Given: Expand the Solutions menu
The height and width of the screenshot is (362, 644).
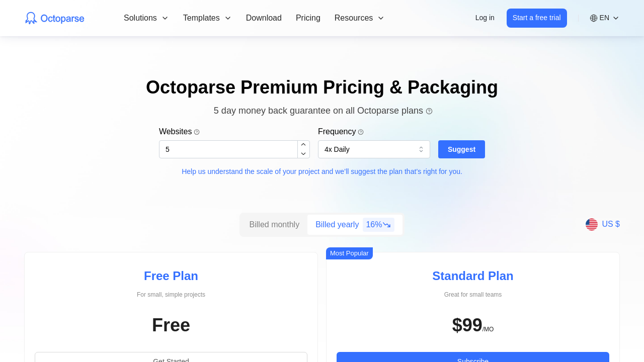Looking at the screenshot, I should [146, 18].
